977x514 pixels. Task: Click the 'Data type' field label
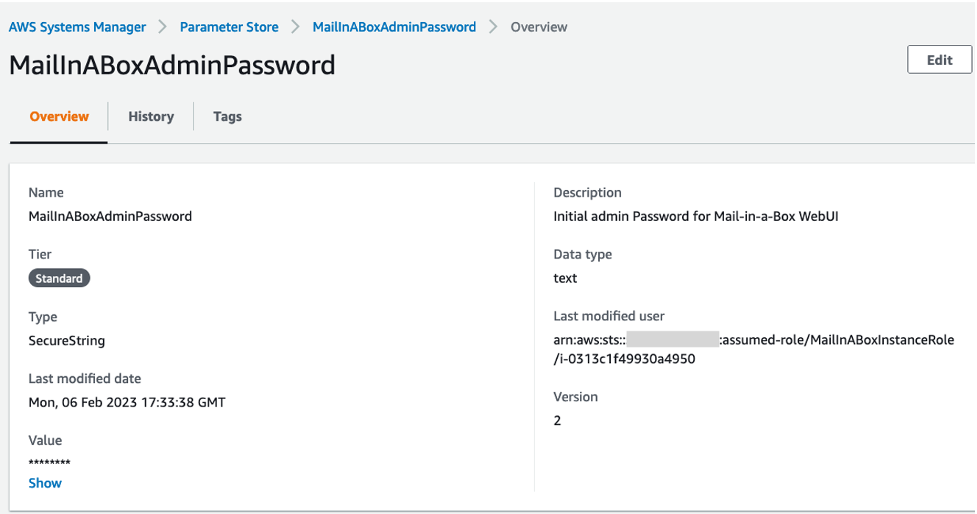point(583,254)
